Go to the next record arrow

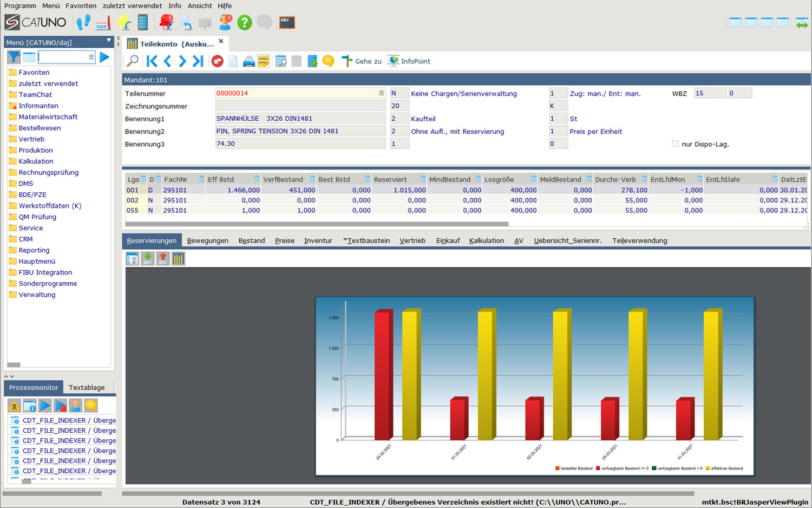pos(182,61)
